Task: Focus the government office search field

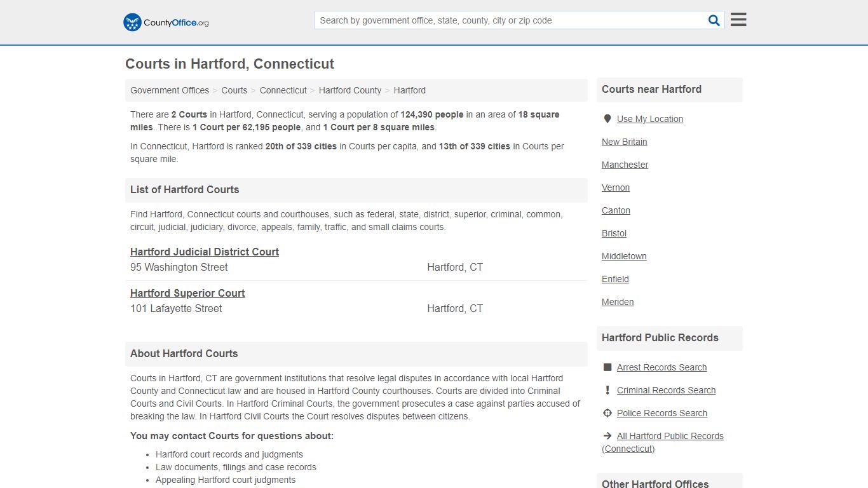Action: point(512,20)
